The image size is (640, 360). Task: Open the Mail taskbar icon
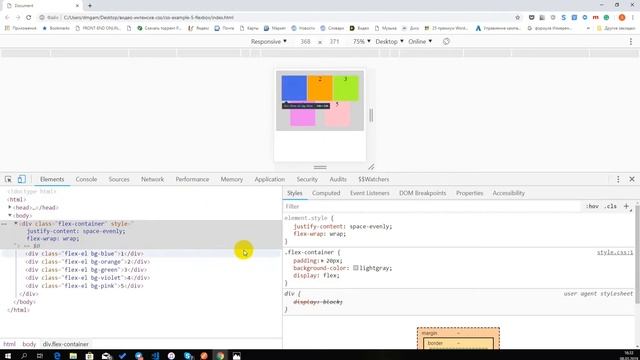(106, 356)
